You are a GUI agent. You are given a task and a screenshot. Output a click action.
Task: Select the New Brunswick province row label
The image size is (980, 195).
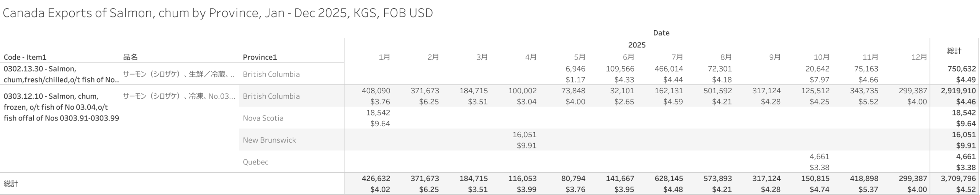click(x=269, y=140)
